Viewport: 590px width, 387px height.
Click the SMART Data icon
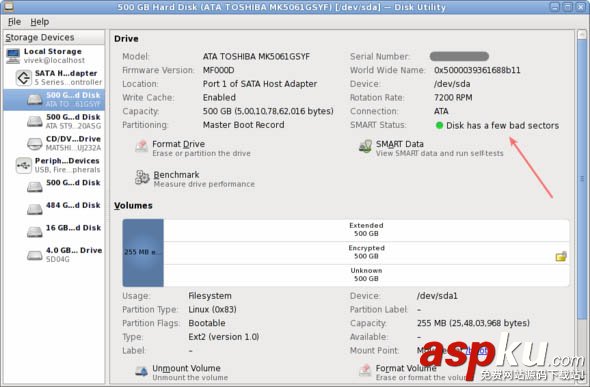pos(365,146)
